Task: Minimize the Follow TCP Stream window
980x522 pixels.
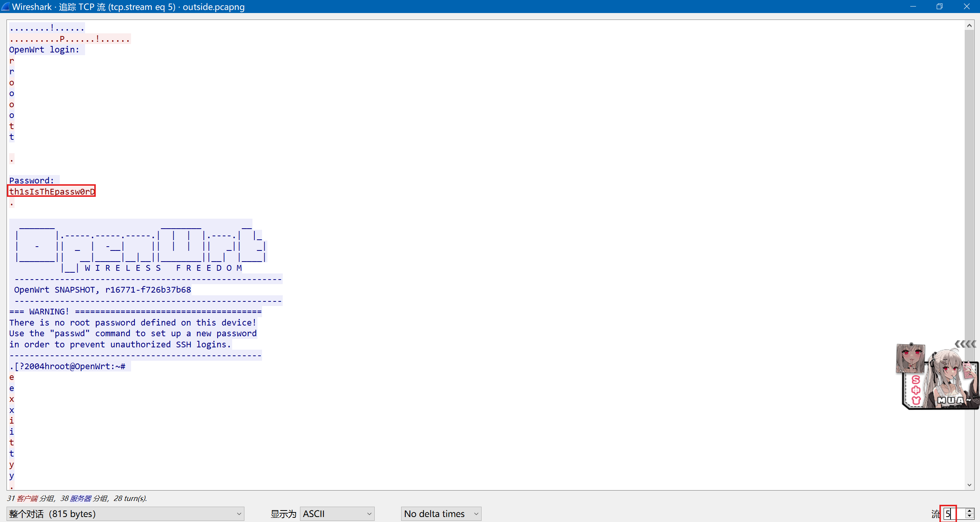Action: point(913,7)
